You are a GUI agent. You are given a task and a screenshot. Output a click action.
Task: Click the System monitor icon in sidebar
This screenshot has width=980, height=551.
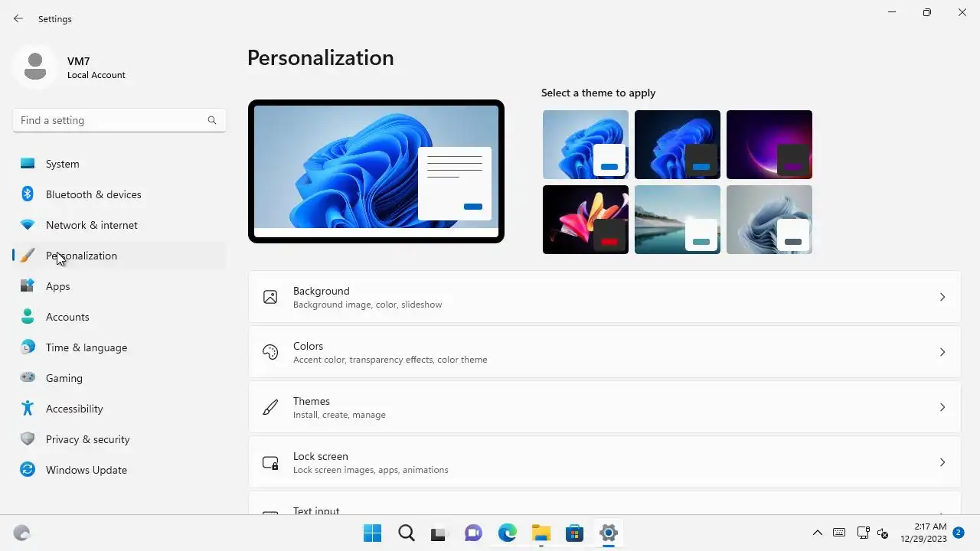tap(28, 164)
